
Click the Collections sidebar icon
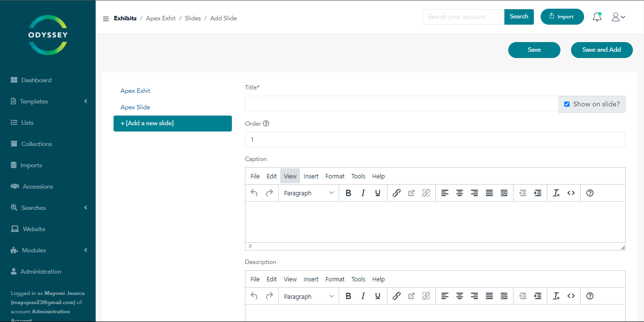click(14, 144)
